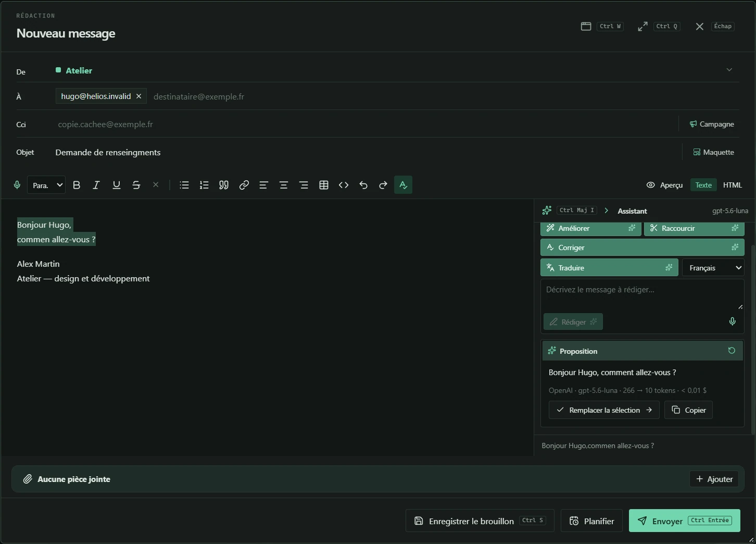Viewport: 756px width, 544px height.
Task: Expand the De sender account chevron
Action: pos(729,70)
